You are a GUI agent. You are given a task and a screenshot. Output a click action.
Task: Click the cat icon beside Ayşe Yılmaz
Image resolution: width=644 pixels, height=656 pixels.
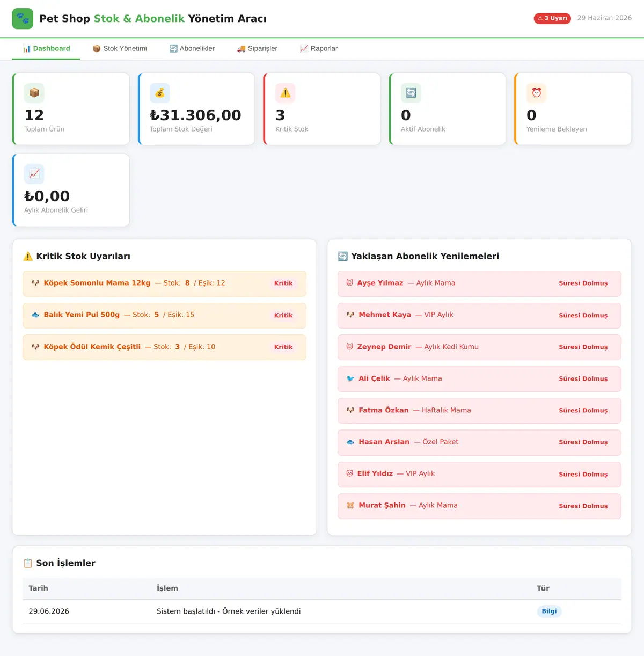[x=350, y=283]
